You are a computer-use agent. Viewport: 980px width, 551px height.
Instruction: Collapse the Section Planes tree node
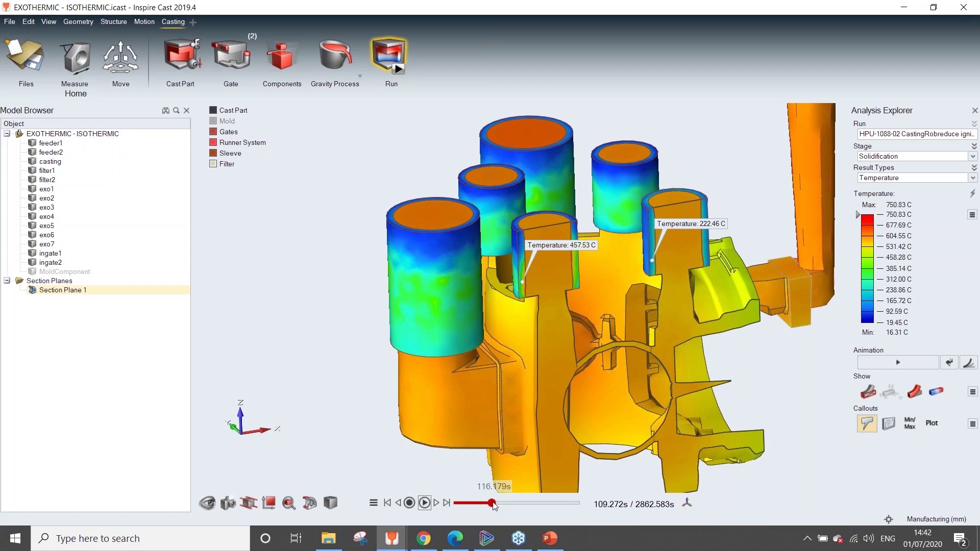[7, 281]
